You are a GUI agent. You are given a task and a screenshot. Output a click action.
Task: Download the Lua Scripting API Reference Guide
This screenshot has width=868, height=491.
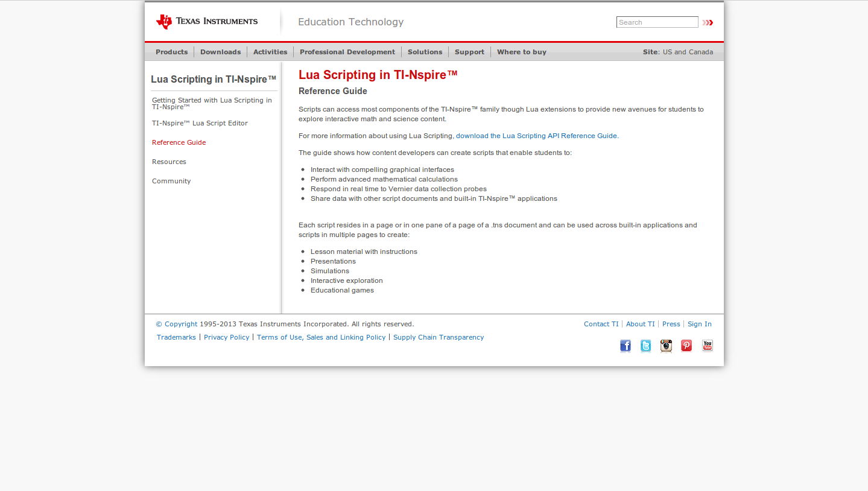536,136
